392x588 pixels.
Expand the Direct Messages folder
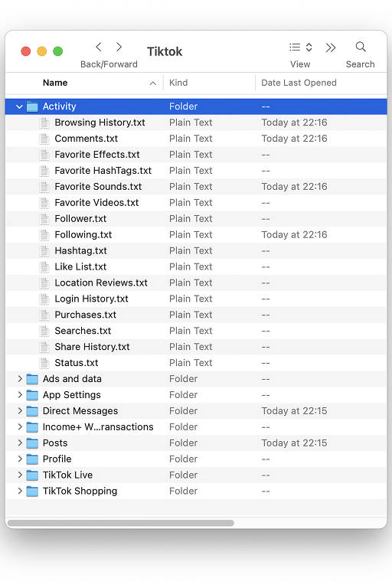(20, 411)
